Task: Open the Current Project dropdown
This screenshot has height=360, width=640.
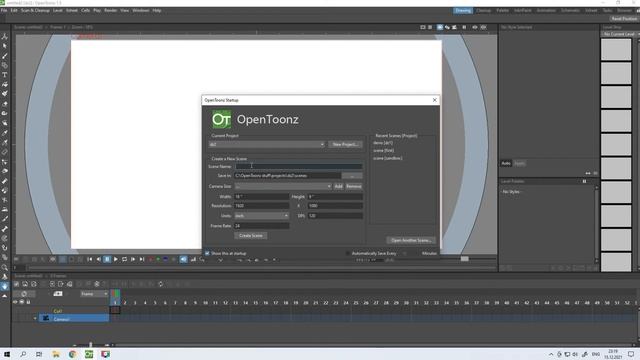Action: point(267,144)
